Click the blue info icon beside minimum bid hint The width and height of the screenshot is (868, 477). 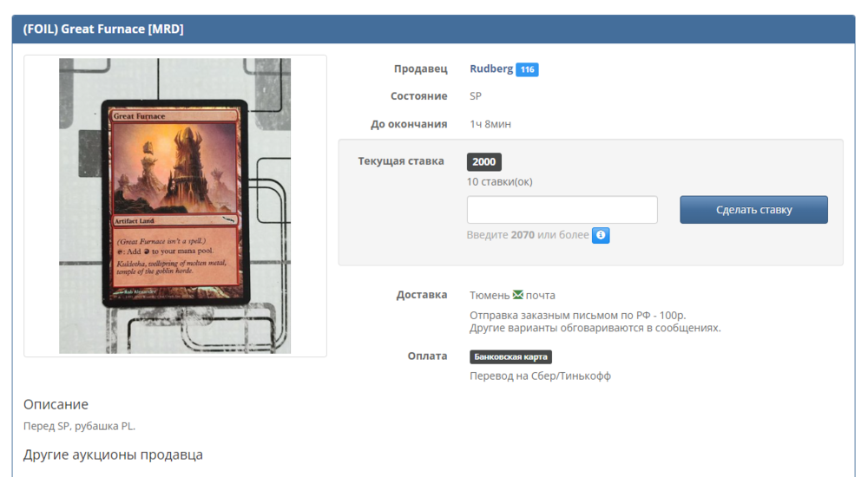pos(601,235)
